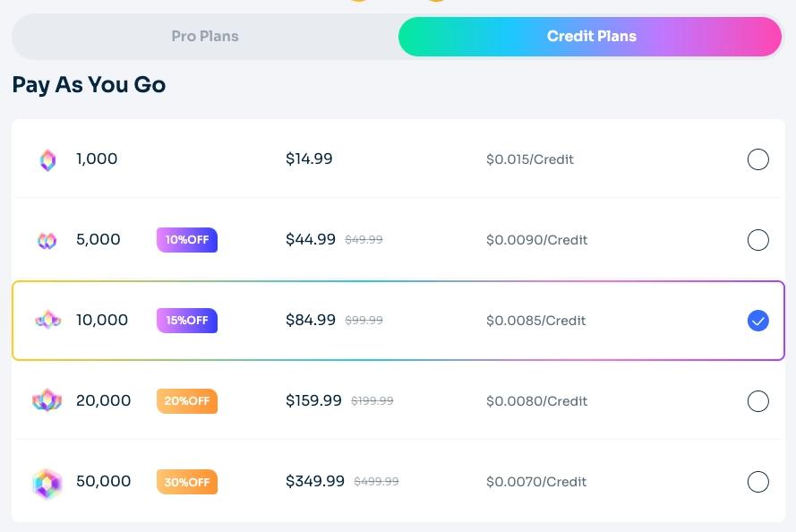The image size is (796, 532).
Task: Select the 50,000 credits plan radio button
Action: click(x=758, y=482)
